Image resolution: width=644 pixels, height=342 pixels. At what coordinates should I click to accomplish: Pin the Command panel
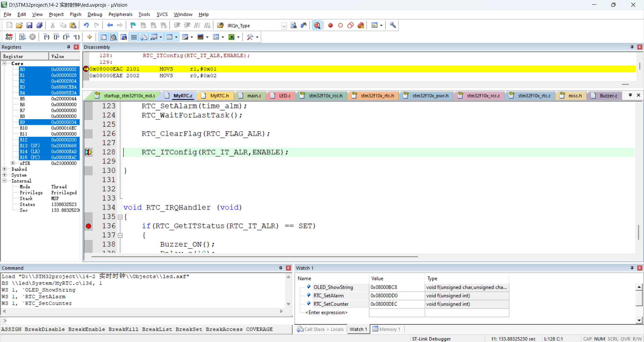pos(281,268)
